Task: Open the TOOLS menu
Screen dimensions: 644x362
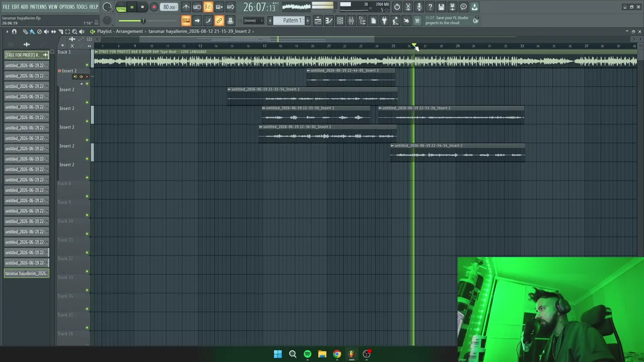Action: click(82, 7)
